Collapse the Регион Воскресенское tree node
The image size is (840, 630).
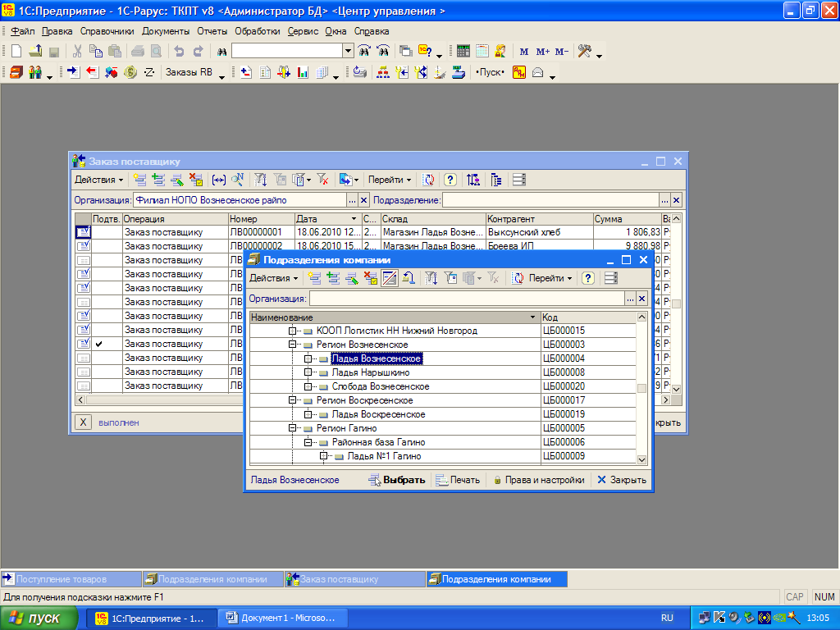[x=293, y=400]
